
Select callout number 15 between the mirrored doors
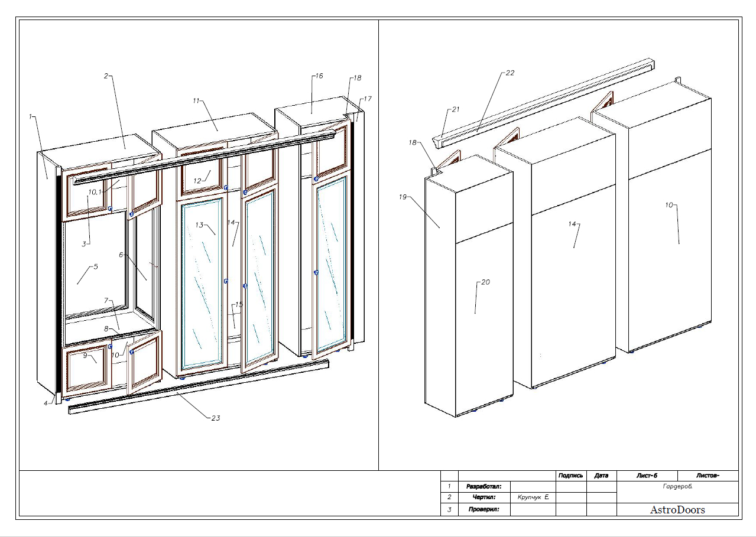pos(239,304)
